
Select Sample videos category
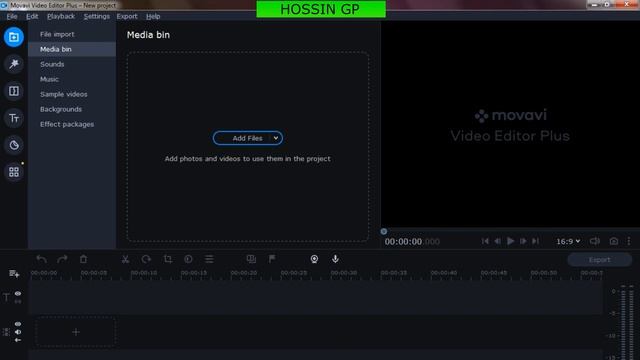pos(72,94)
